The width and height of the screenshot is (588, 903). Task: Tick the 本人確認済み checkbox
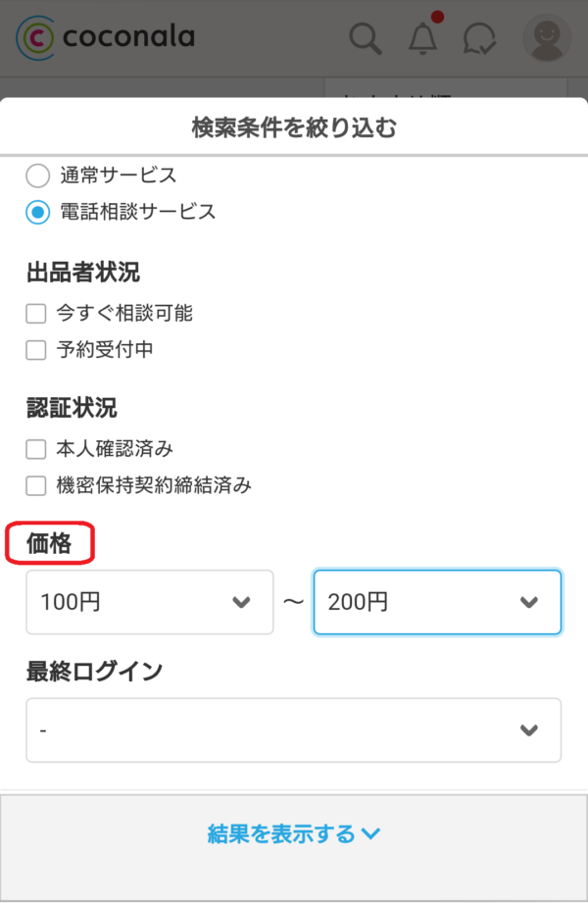[x=36, y=449]
